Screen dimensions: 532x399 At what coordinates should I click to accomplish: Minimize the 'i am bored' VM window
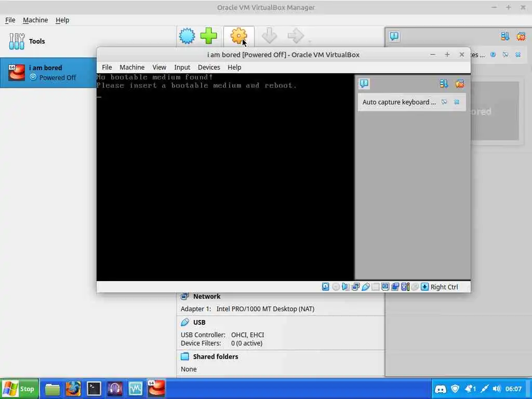click(x=433, y=55)
